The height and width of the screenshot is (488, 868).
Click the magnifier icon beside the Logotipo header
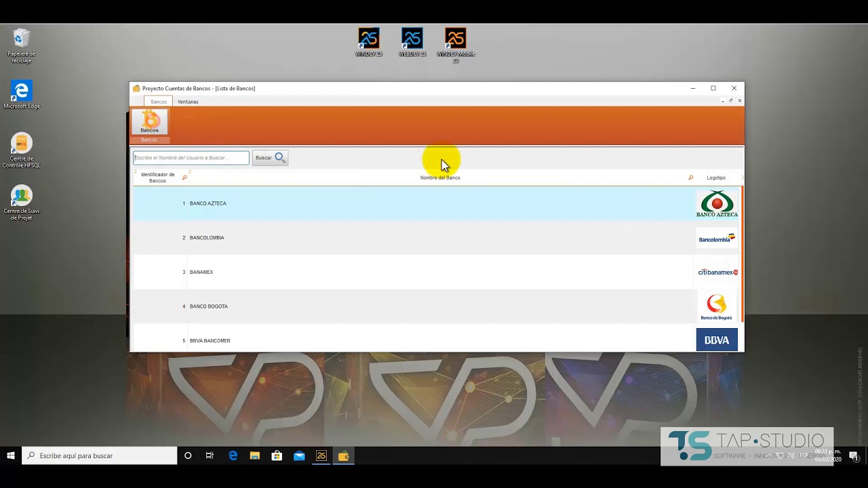690,178
